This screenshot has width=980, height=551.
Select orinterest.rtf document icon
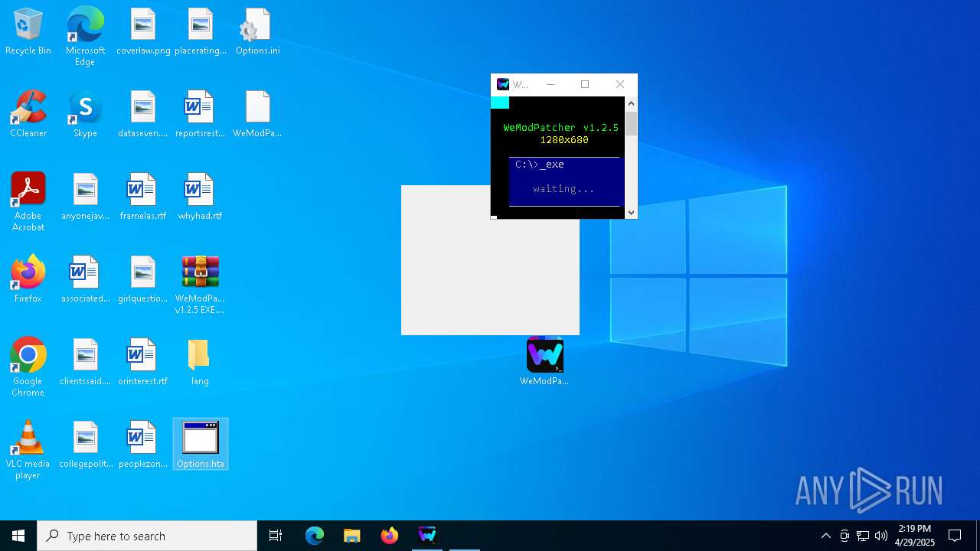point(143,362)
